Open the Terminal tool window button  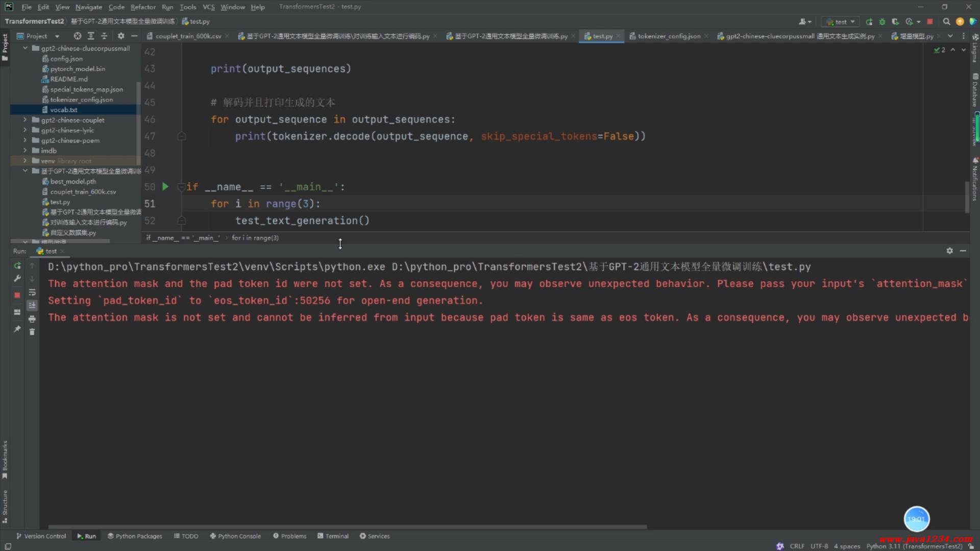(333, 536)
